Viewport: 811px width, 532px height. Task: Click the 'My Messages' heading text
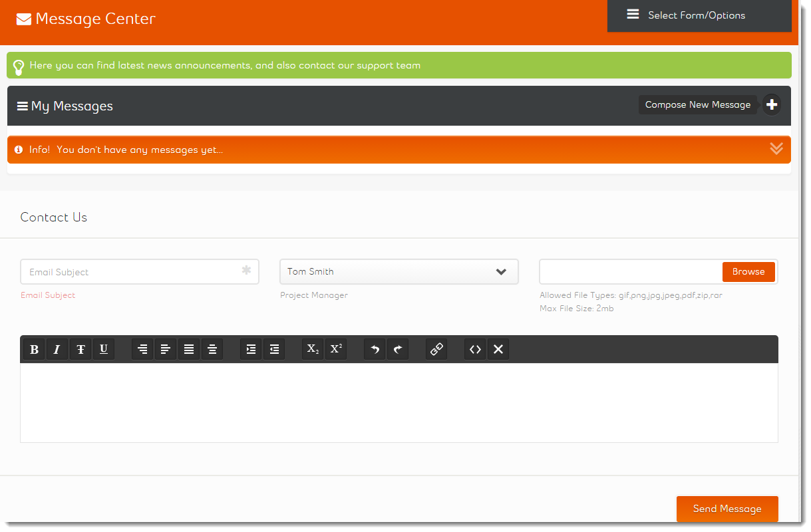coord(72,106)
